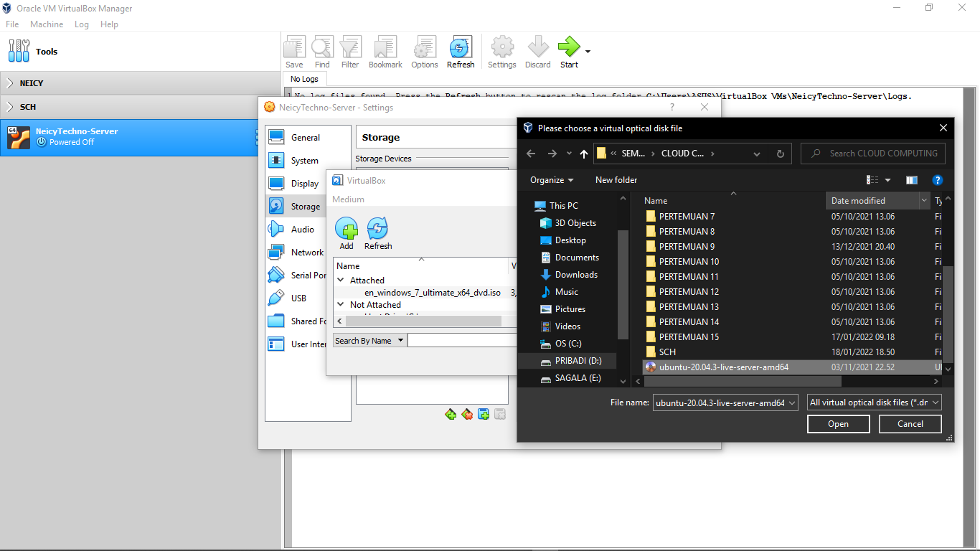The height and width of the screenshot is (551, 980).
Task: Click the CLOUD C... breadcrumb segment
Action: pos(682,154)
